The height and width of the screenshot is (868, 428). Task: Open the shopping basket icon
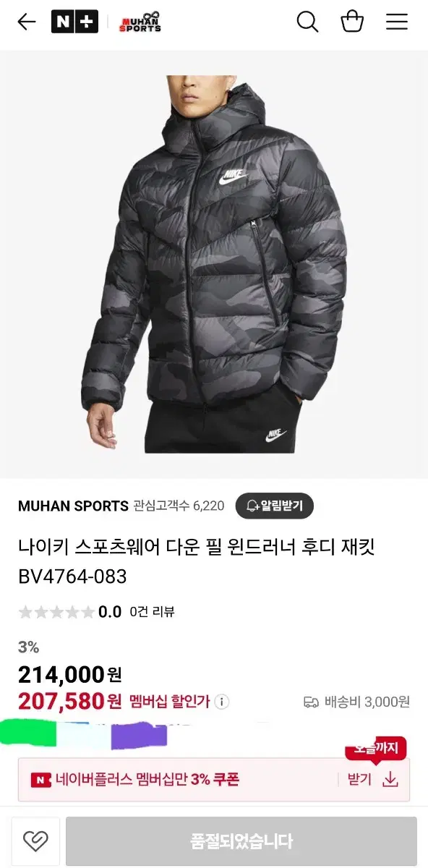352,22
